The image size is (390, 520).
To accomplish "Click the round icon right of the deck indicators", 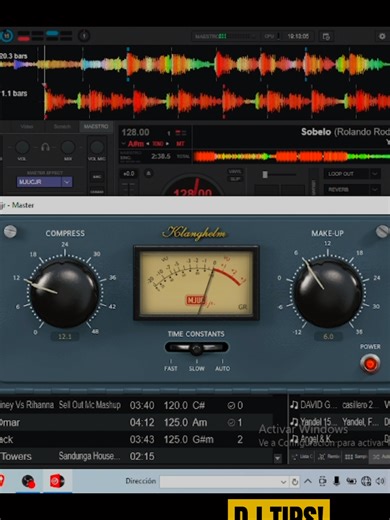I will coord(84,36).
